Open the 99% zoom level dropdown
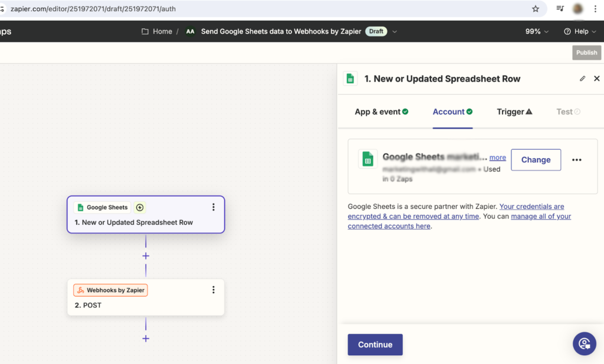The image size is (604, 364). [536, 31]
